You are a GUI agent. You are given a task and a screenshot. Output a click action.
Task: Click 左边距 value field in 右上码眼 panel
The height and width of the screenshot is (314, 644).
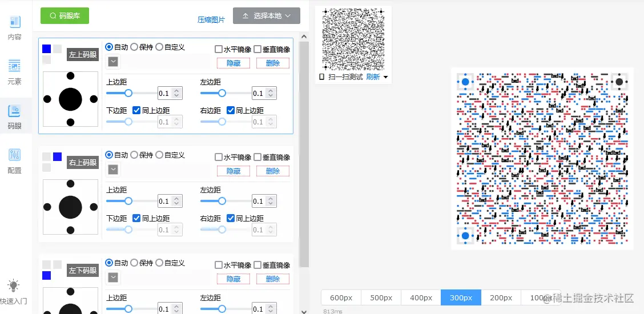click(259, 201)
